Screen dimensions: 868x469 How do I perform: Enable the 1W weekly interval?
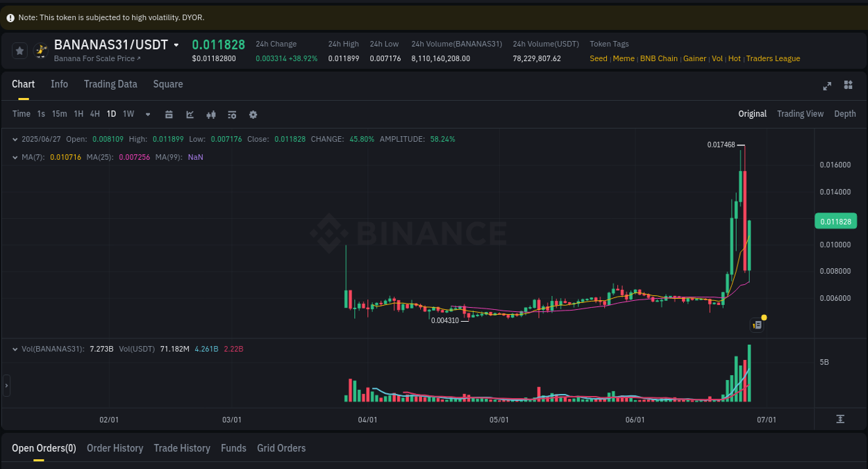point(128,114)
